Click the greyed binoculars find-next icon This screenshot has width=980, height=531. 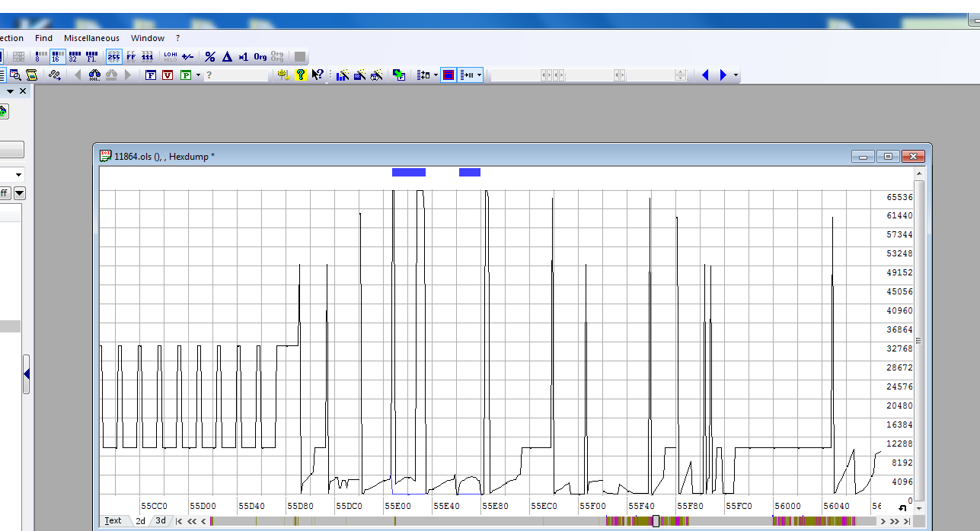[112, 75]
